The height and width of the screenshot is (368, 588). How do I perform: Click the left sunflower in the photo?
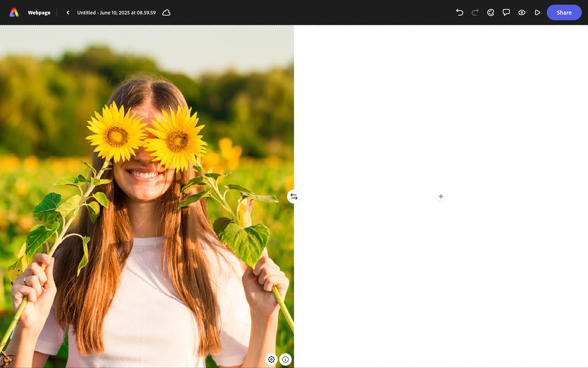coord(116,135)
